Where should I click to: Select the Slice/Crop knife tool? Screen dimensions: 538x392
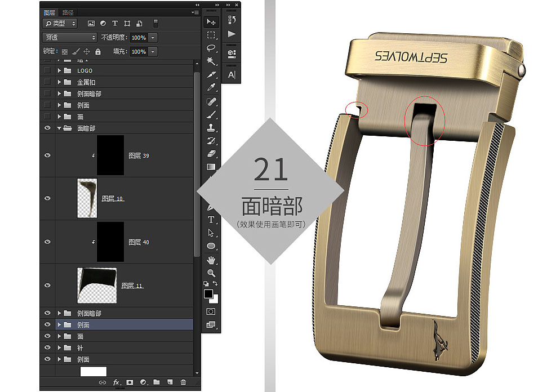click(x=211, y=74)
